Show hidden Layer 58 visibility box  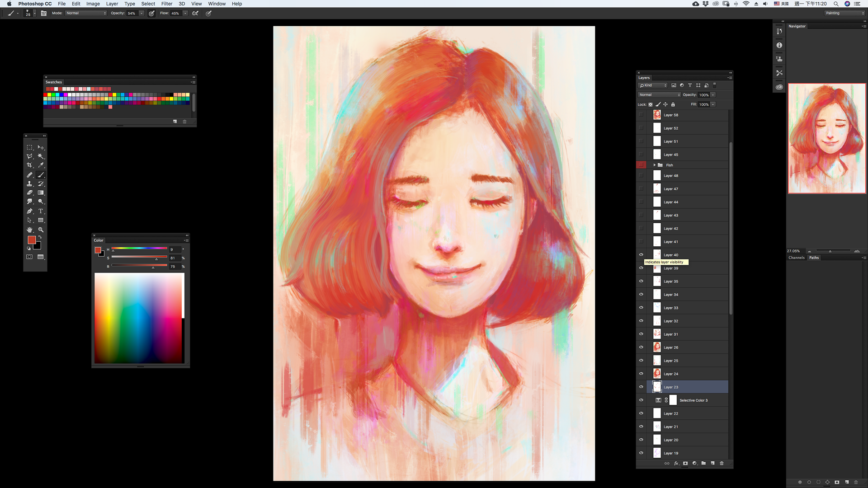641,115
